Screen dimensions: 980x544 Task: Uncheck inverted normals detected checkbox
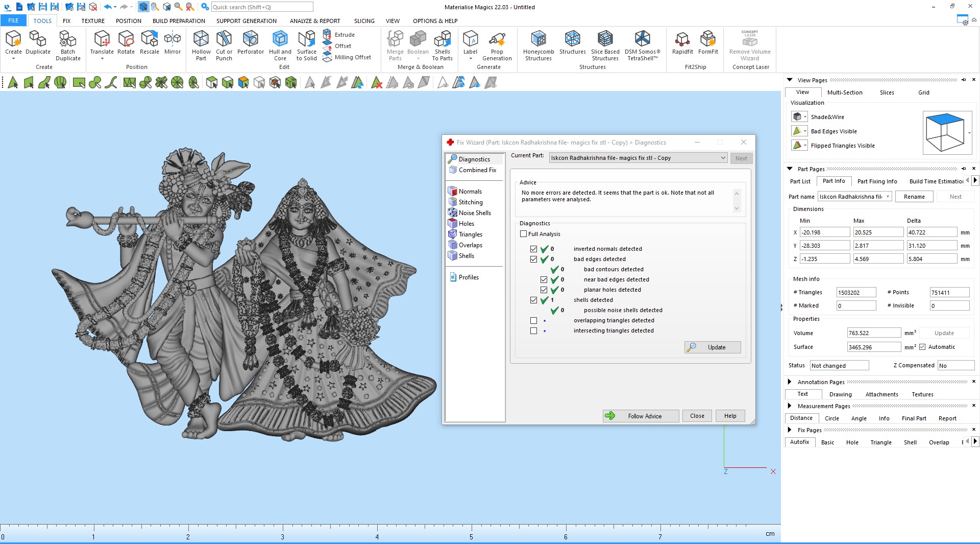click(533, 249)
